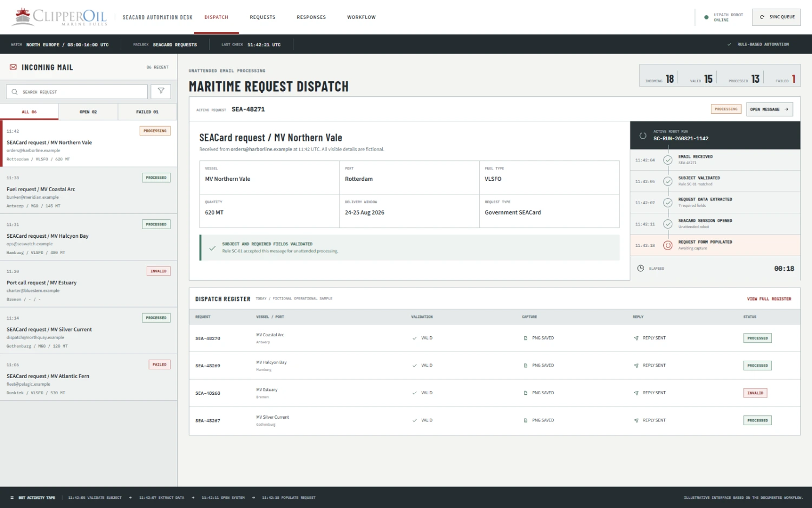
Task: Open the View Full Register link
Action: 769,299
